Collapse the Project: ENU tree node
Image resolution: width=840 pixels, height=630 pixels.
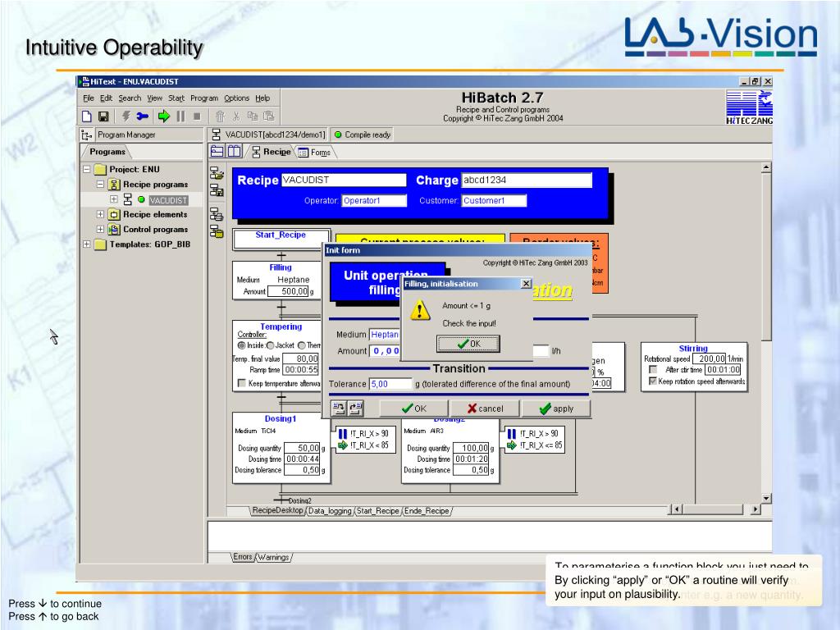(86, 169)
